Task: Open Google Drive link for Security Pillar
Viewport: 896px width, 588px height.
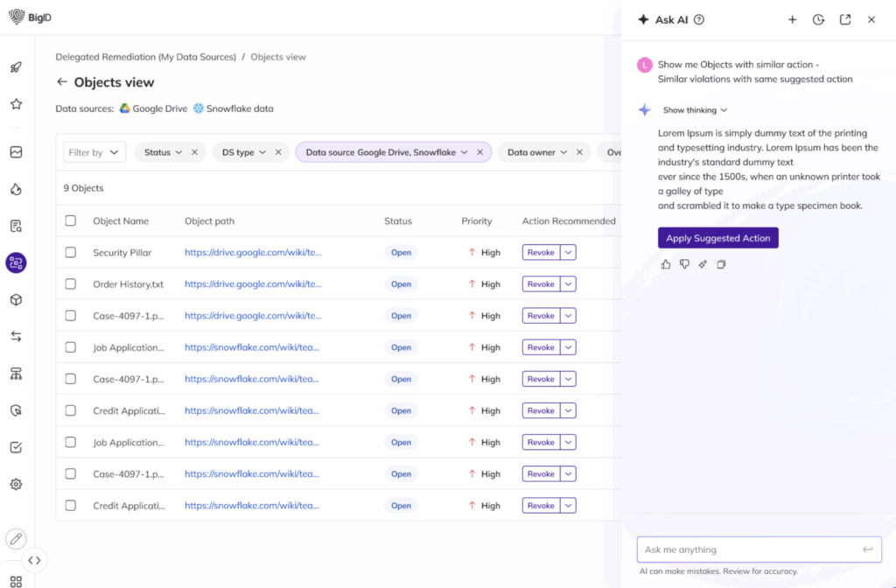Action: pyautogui.click(x=253, y=253)
